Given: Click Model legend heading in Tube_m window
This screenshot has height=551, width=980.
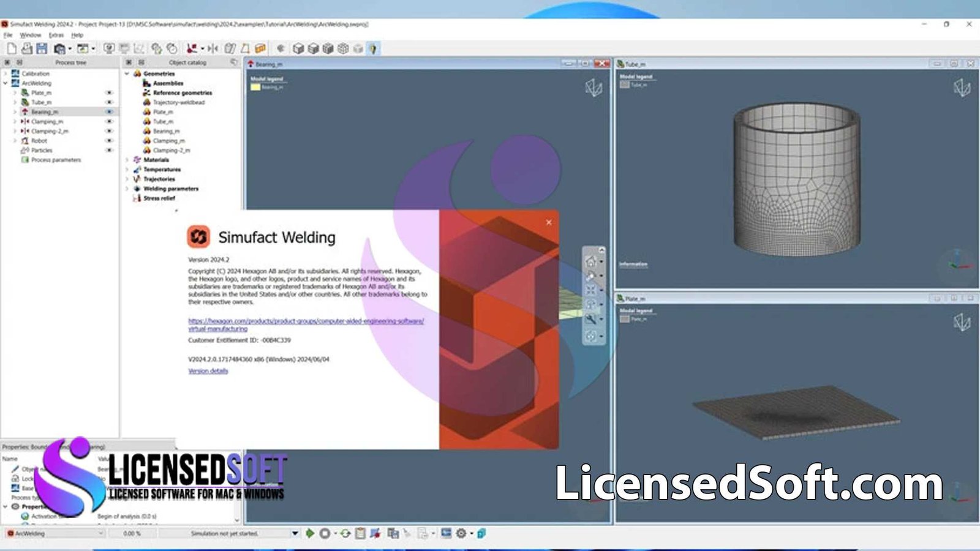Looking at the screenshot, I should [x=636, y=77].
